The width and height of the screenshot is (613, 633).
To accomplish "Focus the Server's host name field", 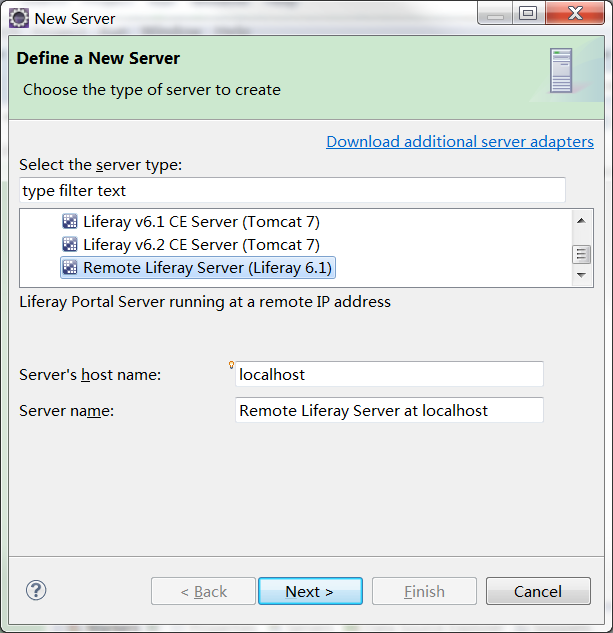I will click(389, 375).
